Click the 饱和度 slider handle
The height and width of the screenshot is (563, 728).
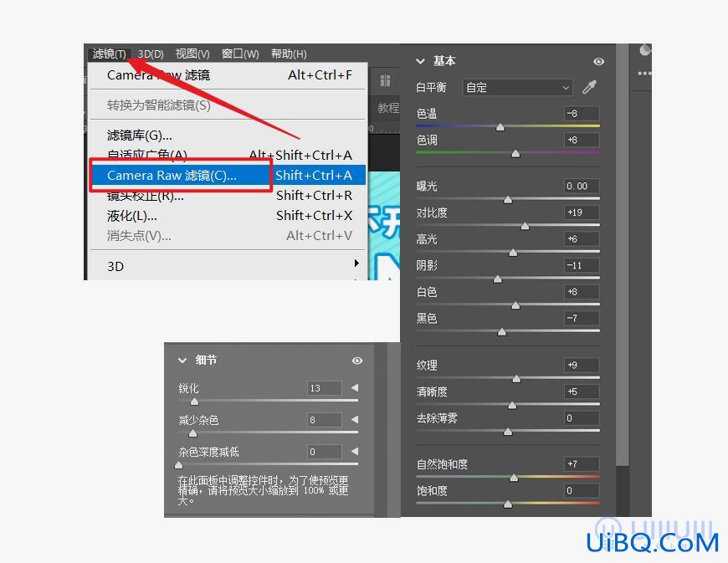pyautogui.click(x=508, y=504)
